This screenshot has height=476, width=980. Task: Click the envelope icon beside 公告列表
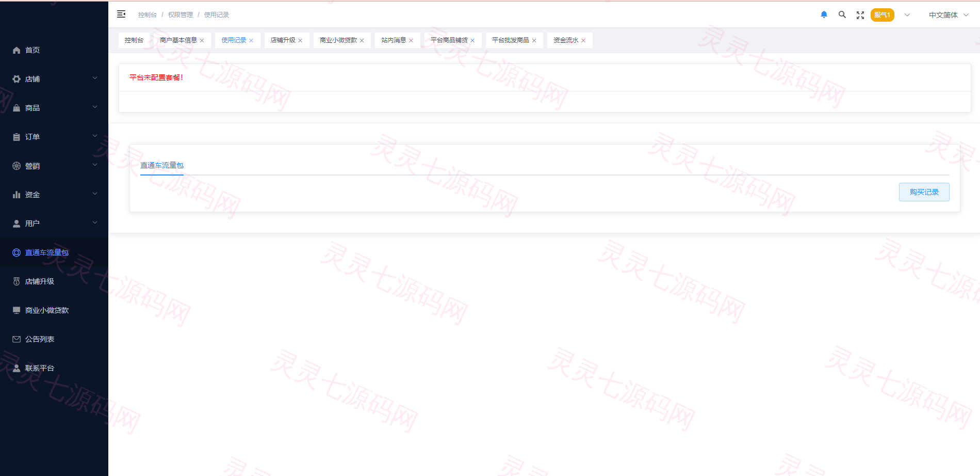click(x=17, y=339)
